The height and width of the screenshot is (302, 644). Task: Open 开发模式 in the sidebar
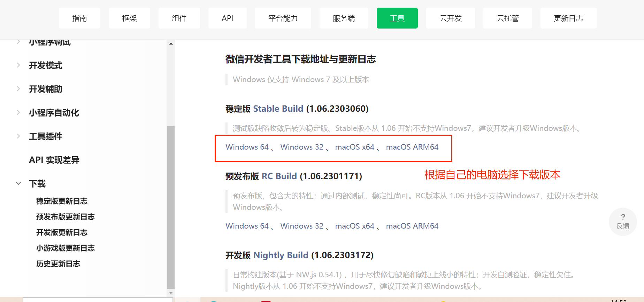point(46,65)
